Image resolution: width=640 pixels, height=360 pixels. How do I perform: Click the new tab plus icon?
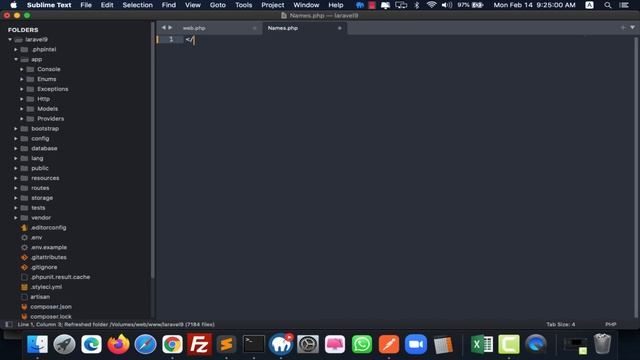click(623, 28)
